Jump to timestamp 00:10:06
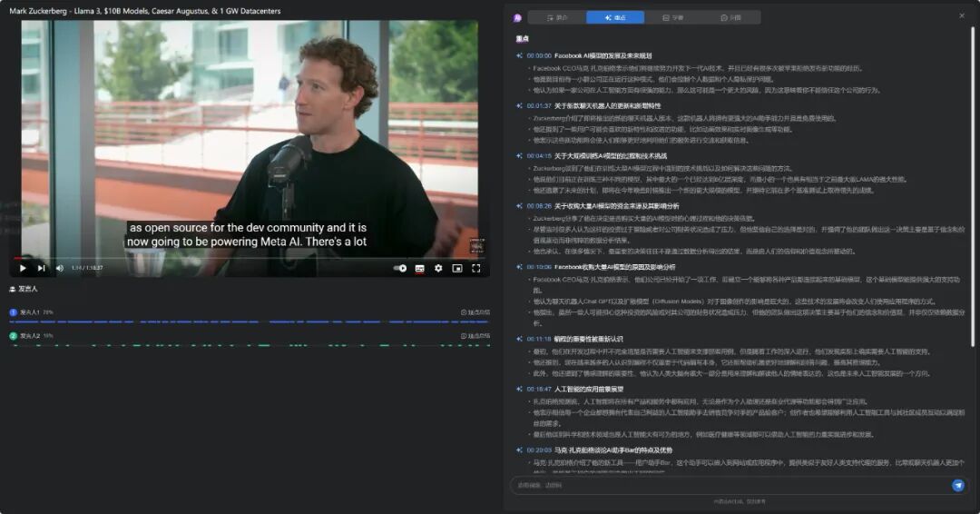The image size is (980, 514). click(539, 267)
